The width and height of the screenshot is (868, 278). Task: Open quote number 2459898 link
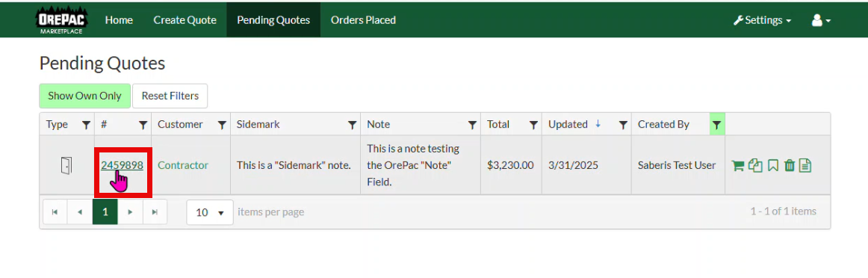123,165
